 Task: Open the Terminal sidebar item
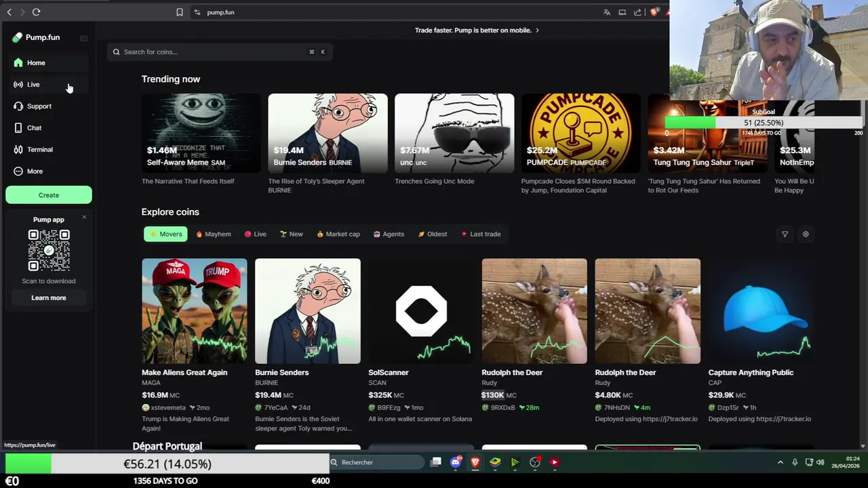coord(47,150)
